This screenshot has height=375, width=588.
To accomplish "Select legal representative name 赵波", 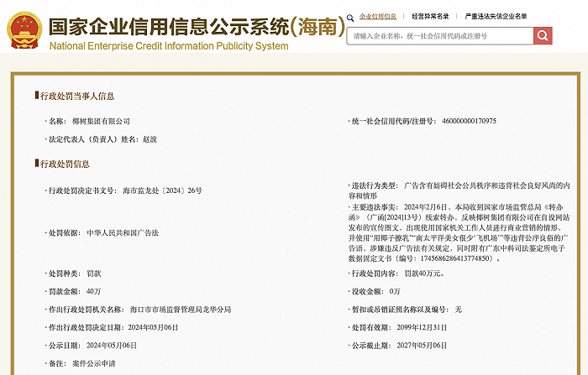I will click(150, 139).
